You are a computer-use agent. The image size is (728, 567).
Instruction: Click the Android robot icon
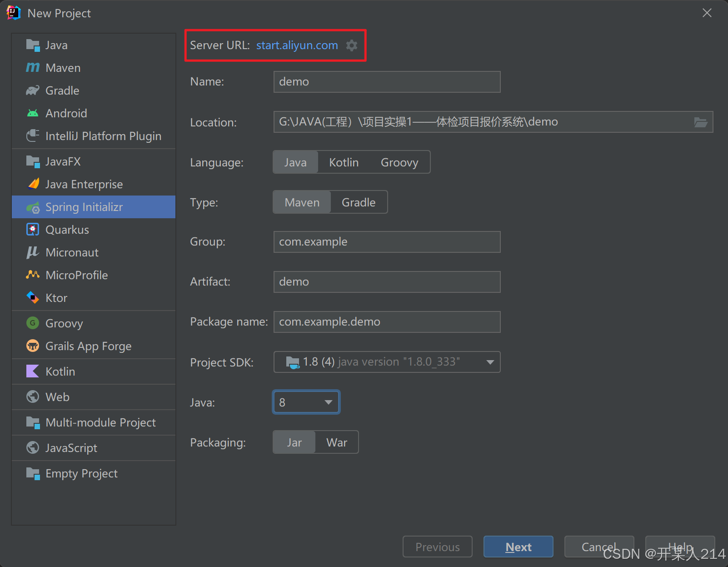(x=33, y=113)
